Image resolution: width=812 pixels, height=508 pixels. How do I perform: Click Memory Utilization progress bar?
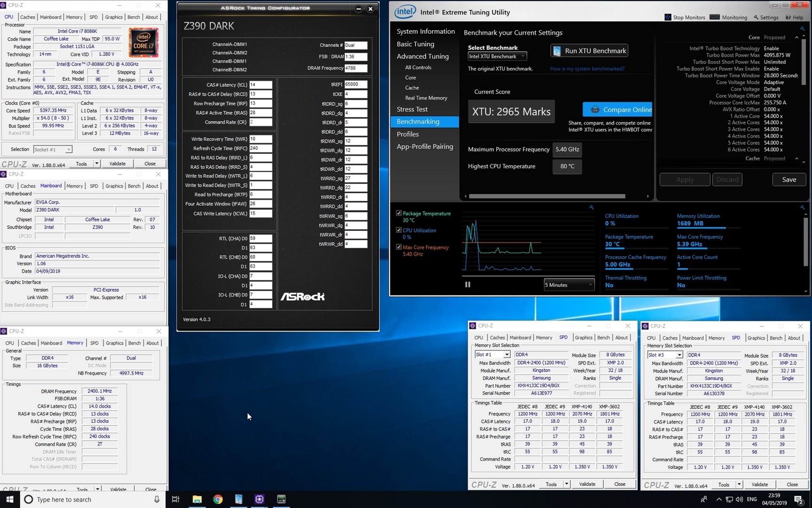point(708,228)
